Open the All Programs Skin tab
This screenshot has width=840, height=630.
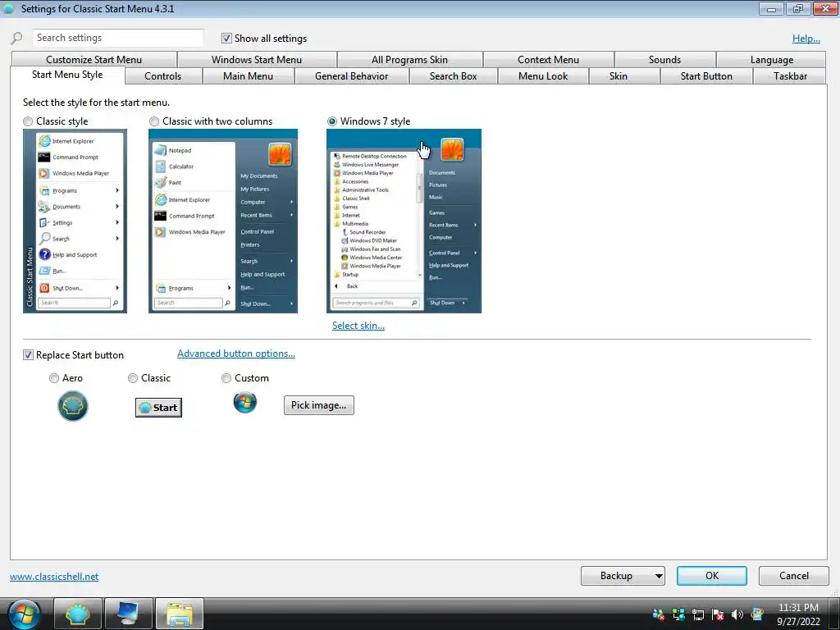[x=410, y=59]
